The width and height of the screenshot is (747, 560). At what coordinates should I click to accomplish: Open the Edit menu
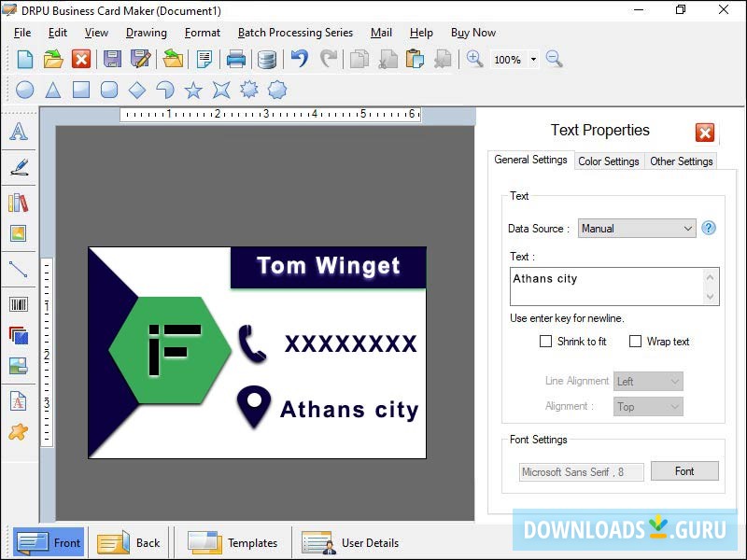(58, 33)
